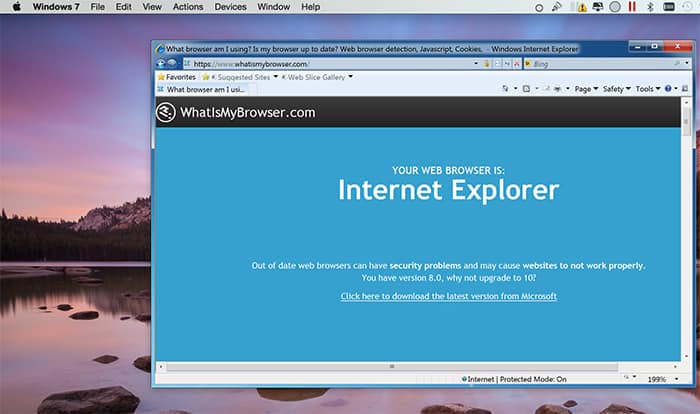The image size is (700, 414).
Task: Open the search provider dropdown arrow
Action: pyautogui.click(x=687, y=63)
